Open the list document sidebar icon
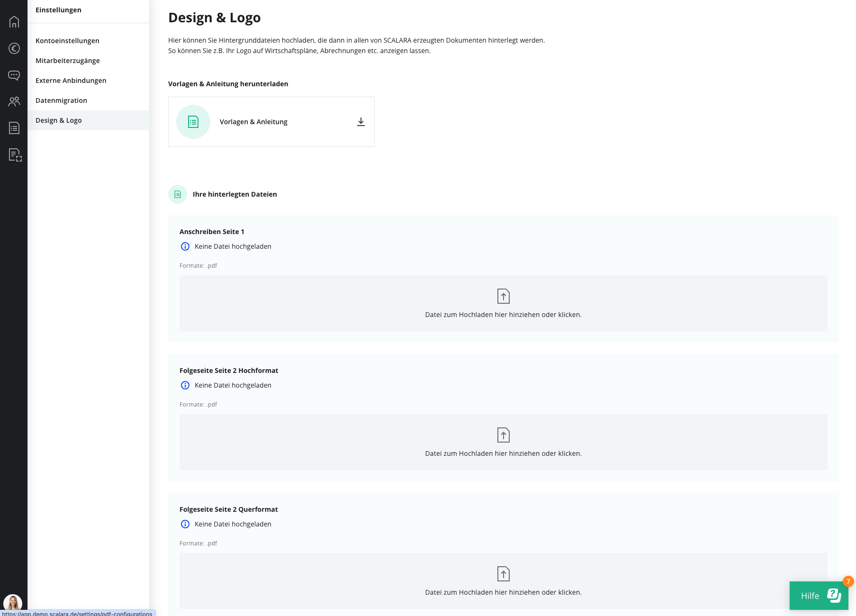 coord(14,128)
